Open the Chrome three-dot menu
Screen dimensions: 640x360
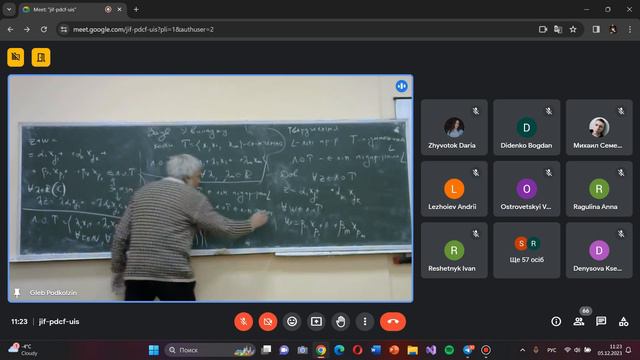pos(630,29)
